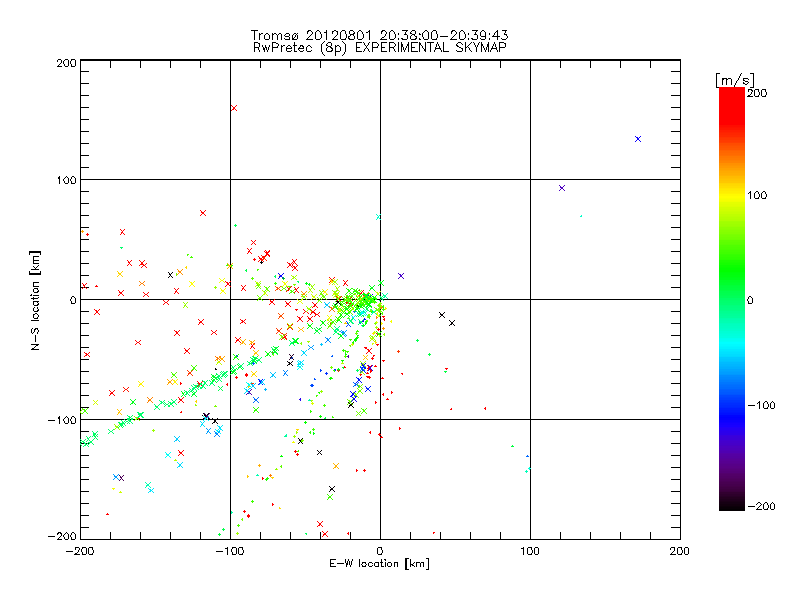Click the black bottom of the colorbar

click(732, 503)
